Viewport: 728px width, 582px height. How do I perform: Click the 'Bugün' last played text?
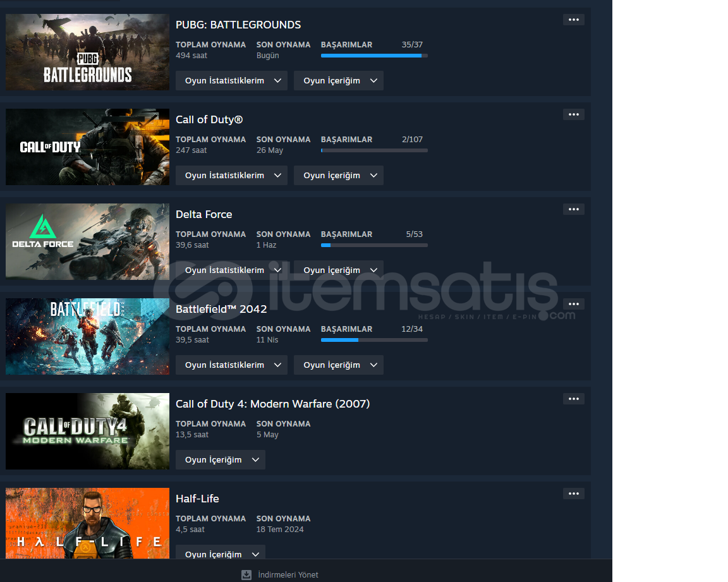click(267, 55)
